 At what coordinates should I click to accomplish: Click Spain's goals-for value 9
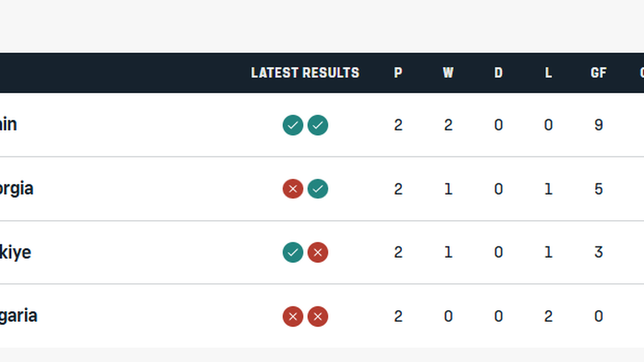click(x=598, y=125)
